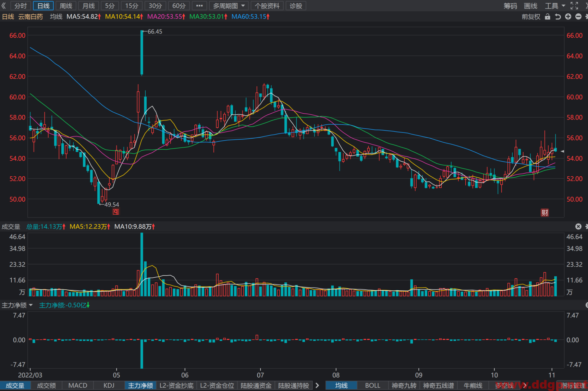
Task: Click MA20:53.55 magenta indicator label
Action: click(166, 16)
